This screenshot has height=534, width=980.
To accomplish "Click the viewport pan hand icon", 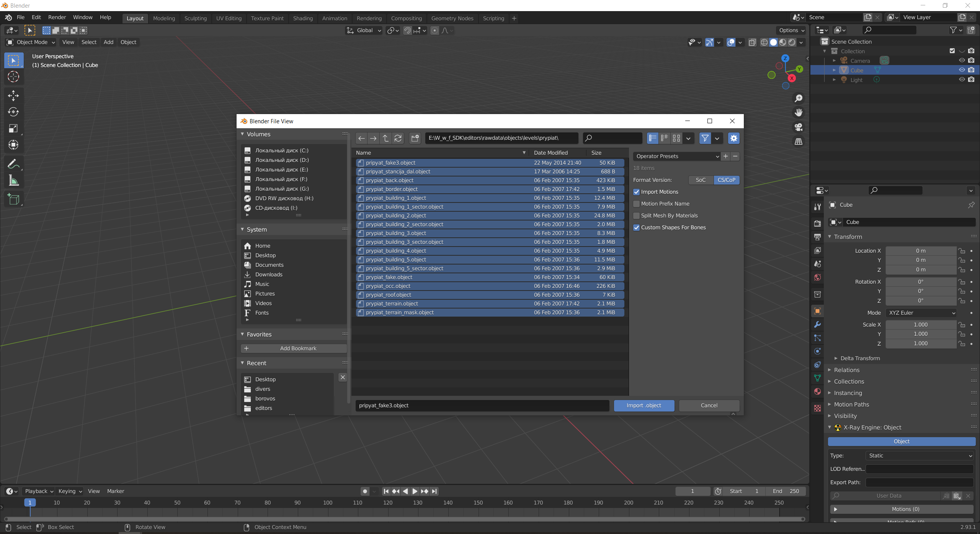I will [x=799, y=113].
